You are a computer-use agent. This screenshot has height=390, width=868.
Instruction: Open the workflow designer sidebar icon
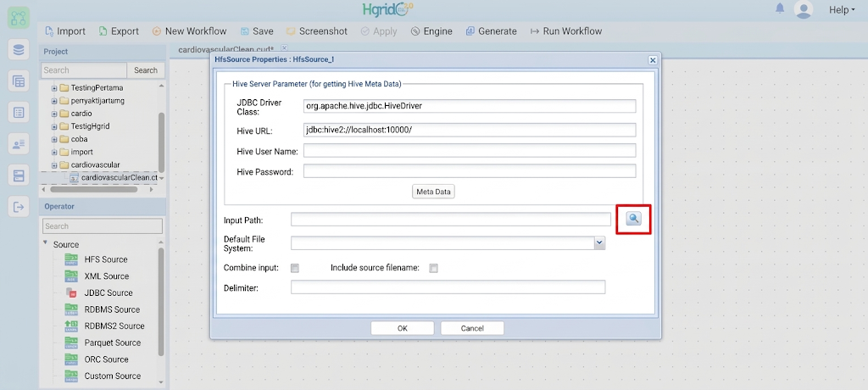point(19,18)
